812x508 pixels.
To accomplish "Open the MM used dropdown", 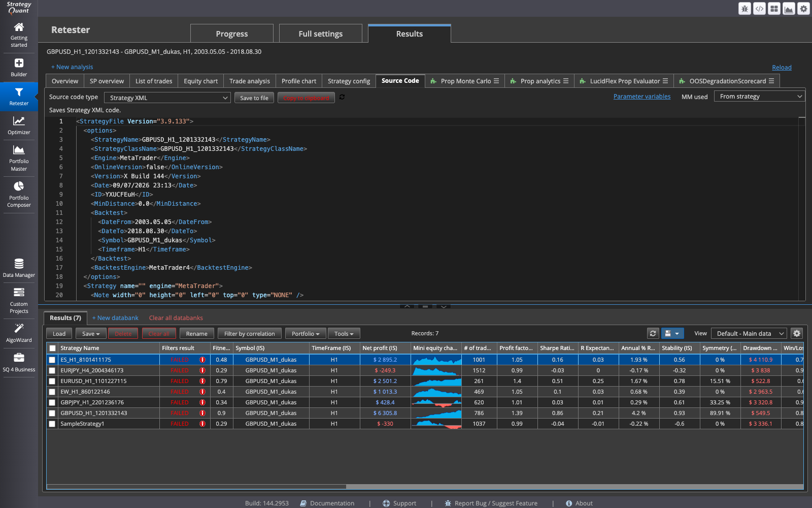I will 759,96.
